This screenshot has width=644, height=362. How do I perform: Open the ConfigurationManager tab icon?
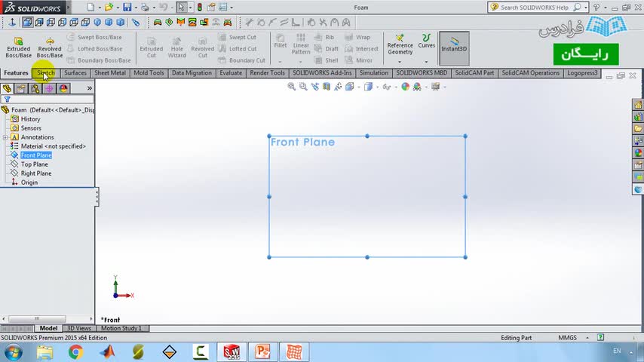click(35, 88)
